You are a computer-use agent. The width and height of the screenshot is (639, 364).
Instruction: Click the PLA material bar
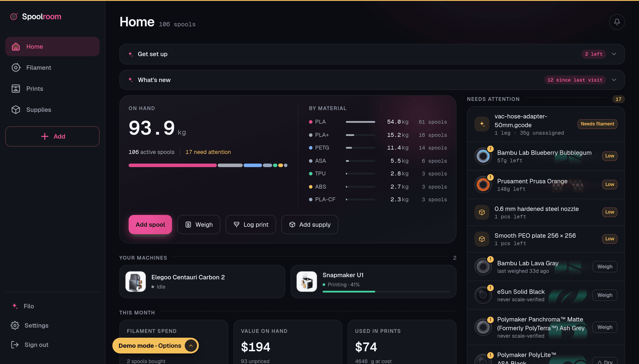(360, 122)
